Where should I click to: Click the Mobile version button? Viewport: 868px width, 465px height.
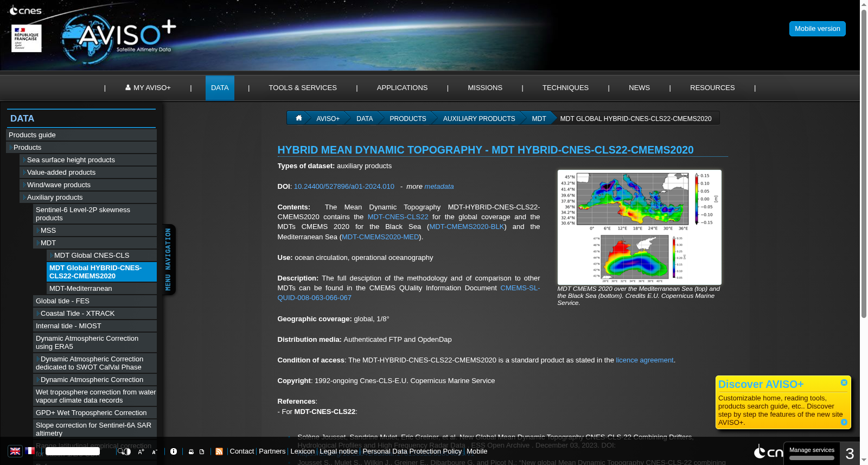[817, 29]
